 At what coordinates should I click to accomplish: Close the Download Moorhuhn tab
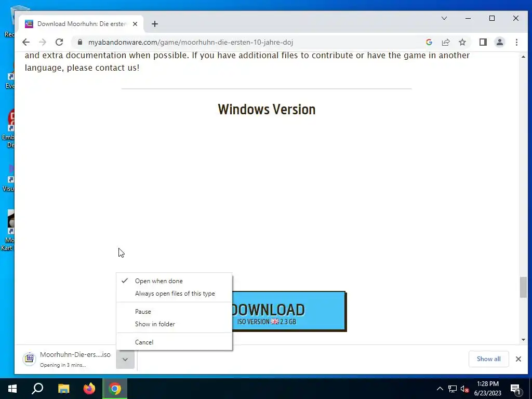(135, 24)
